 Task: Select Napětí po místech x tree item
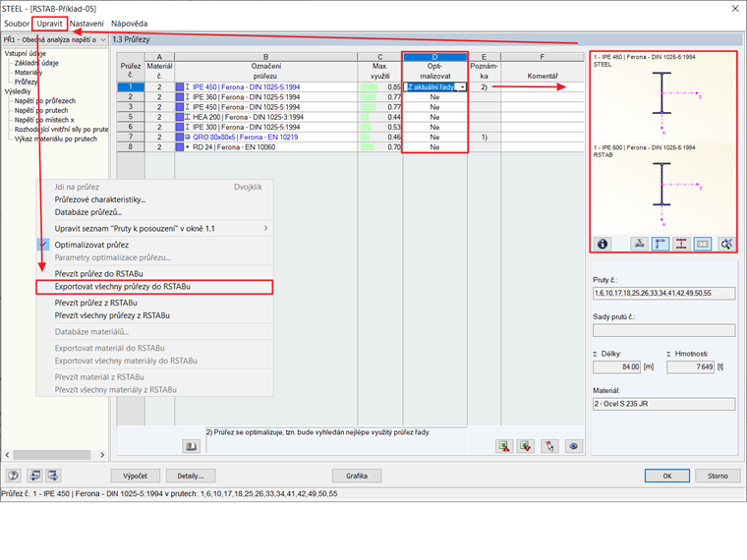click(44, 120)
